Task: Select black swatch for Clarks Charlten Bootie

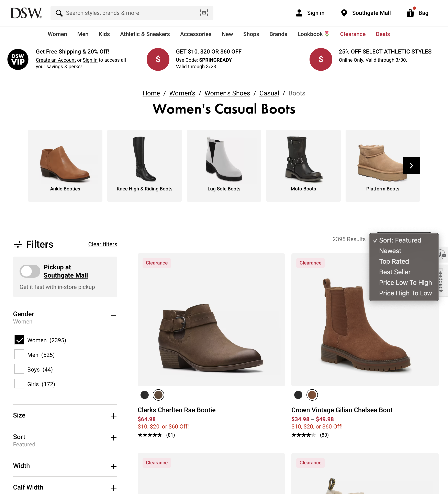Action: point(144,395)
